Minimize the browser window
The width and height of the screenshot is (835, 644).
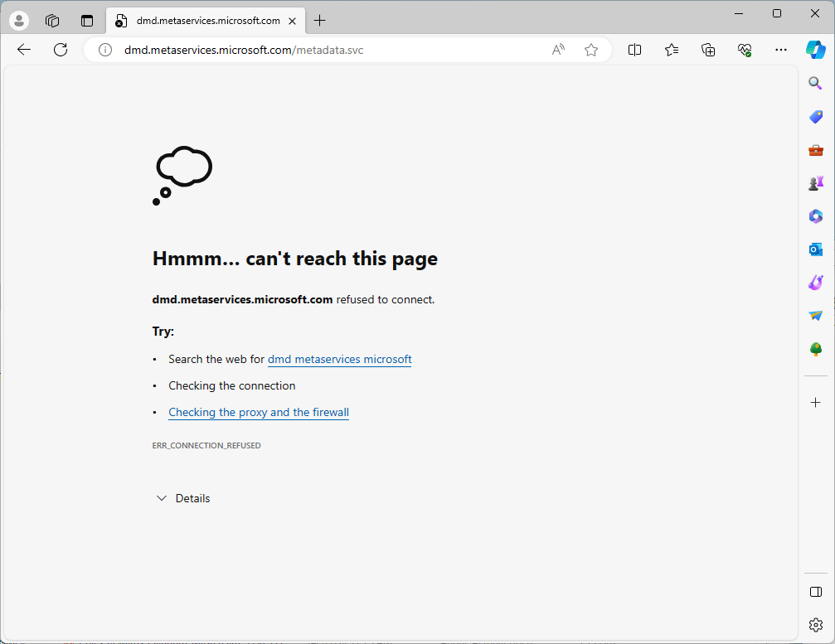(x=739, y=13)
